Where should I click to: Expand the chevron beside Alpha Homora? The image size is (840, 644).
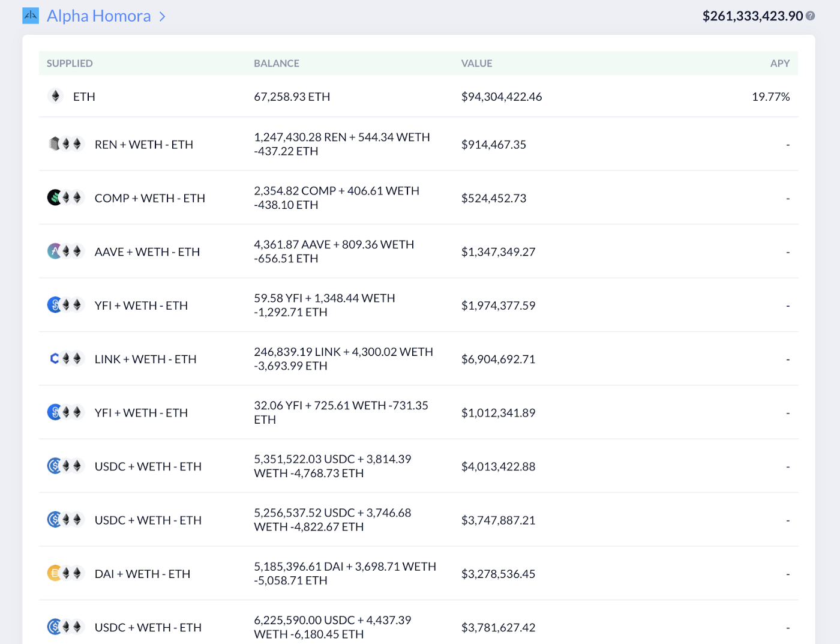tap(162, 16)
